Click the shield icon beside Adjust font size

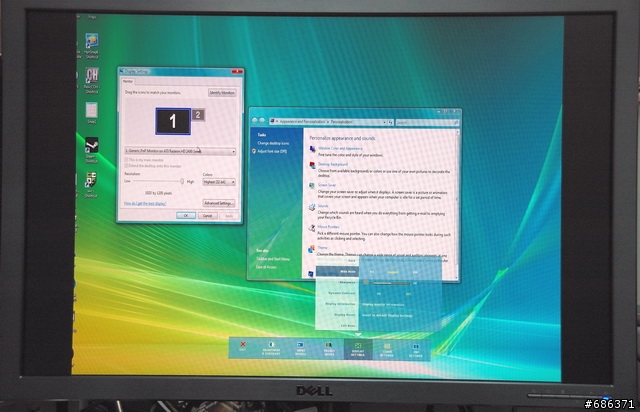[254, 151]
